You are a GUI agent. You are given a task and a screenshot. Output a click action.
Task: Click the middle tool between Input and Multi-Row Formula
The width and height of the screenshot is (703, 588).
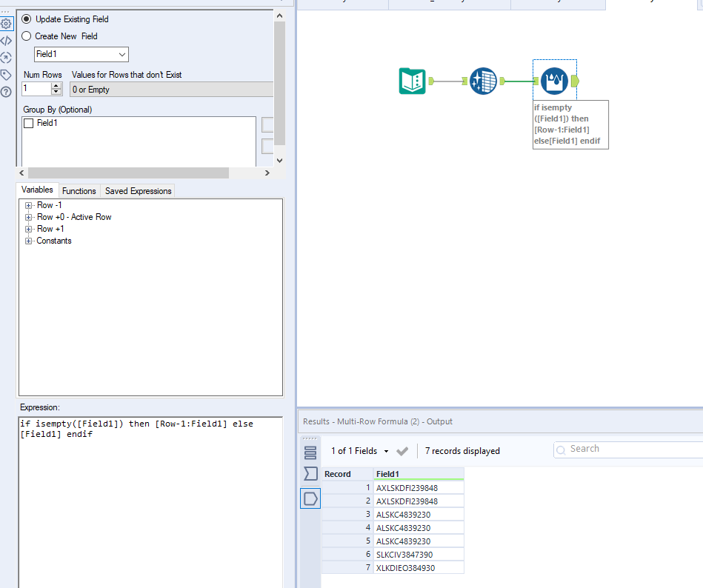(483, 81)
